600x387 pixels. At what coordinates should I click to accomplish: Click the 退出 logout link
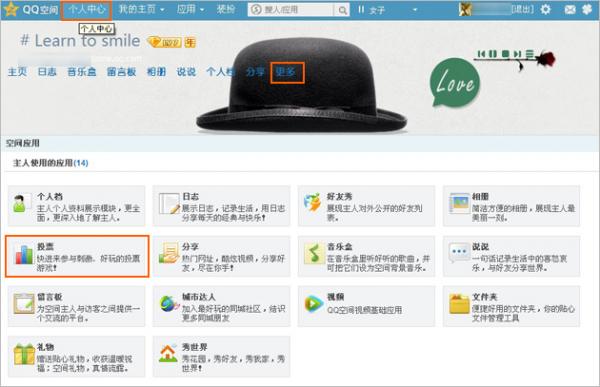523,9
